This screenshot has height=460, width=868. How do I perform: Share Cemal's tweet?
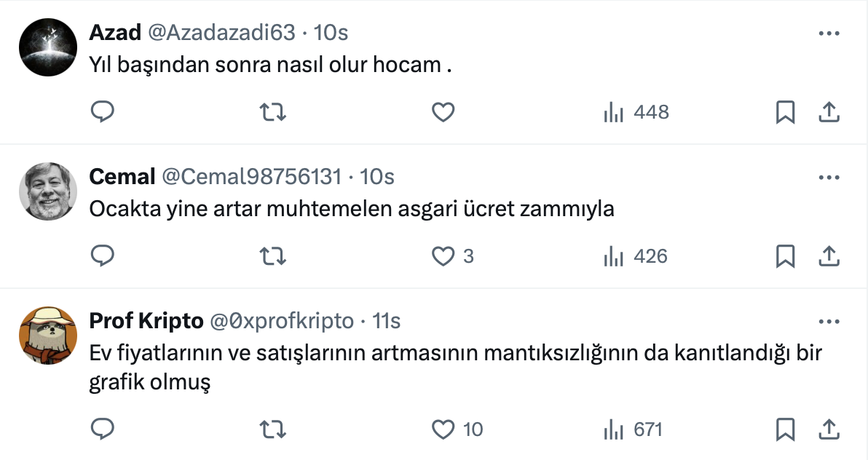pos(829,256)
